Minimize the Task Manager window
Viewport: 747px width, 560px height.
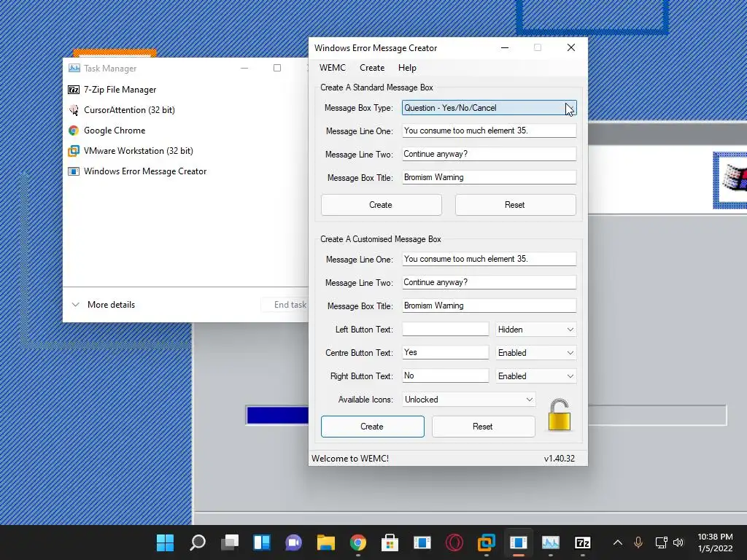click(x=244, y=68)
